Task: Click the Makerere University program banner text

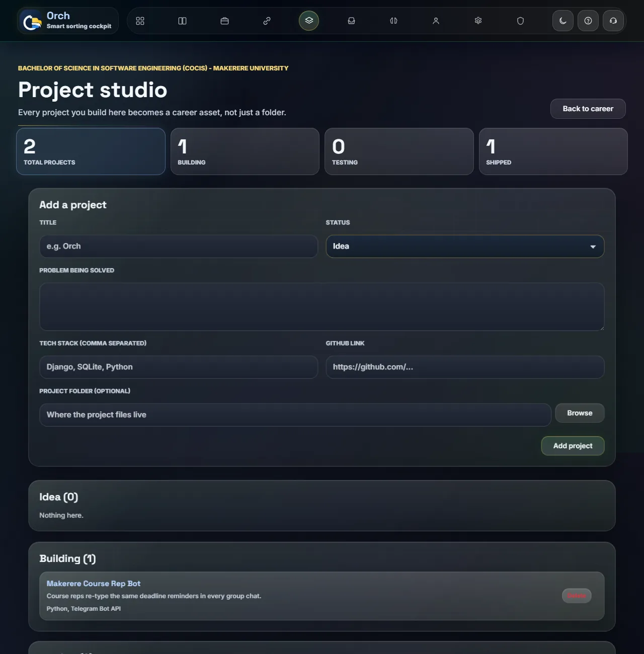Action: 153,68
